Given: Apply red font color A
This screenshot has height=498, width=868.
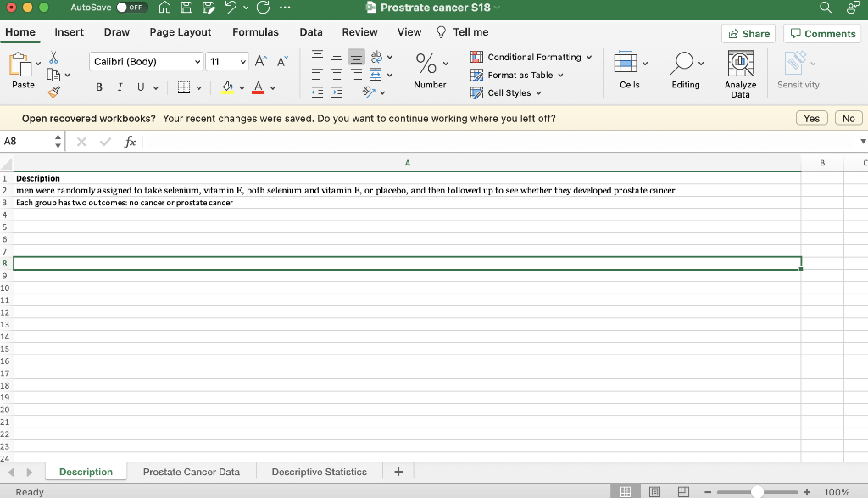Looking at the screenshot, I should [x=258, y=87].
